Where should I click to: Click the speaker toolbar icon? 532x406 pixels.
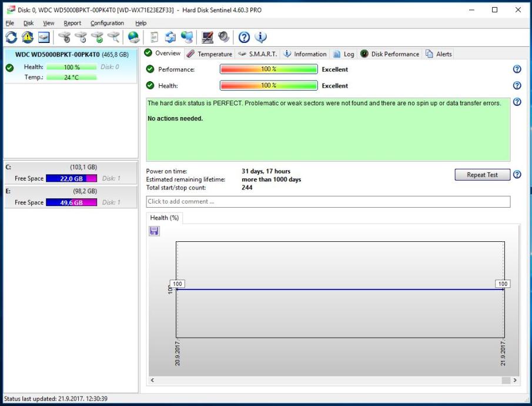tap(223, 38)
